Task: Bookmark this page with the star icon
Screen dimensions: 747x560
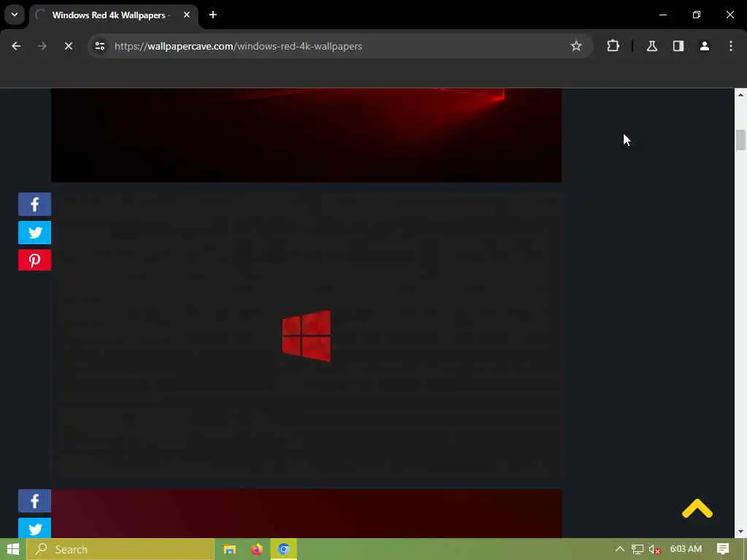Action: pyautogui.click(x=576, y=46)
